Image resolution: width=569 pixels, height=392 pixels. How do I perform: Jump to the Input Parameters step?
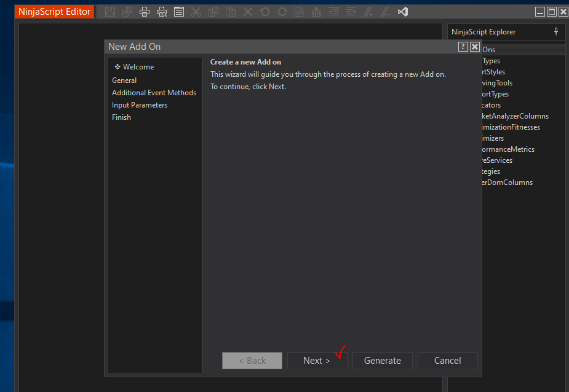(x=140, y=105)
